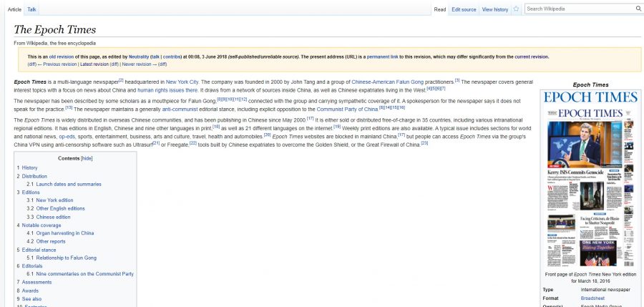
Task: Open the Article tab
Action: pyautogui.click(x=14, y=9)
